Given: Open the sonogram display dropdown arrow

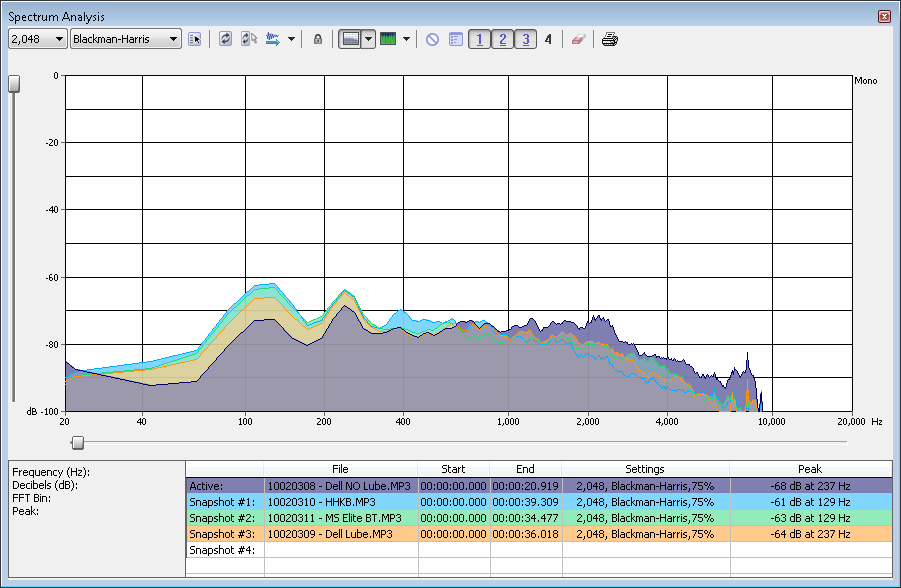Looking at the screenshot, I should [x=406, y=39].
